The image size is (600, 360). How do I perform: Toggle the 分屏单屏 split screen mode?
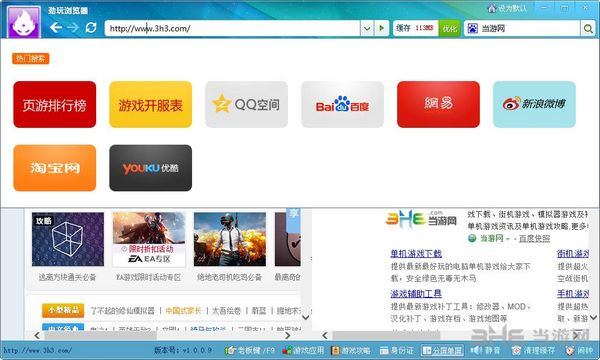click(x=442, y=350)
